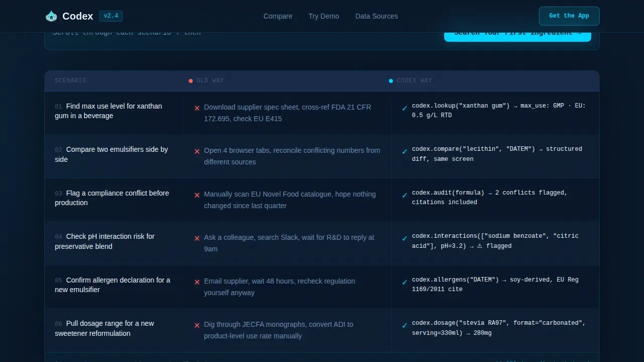The height and width of the screenshot is (362, 644).
Task: Click the cyan dot in CODEX WAY header
Action: click(x=391, y=81)
